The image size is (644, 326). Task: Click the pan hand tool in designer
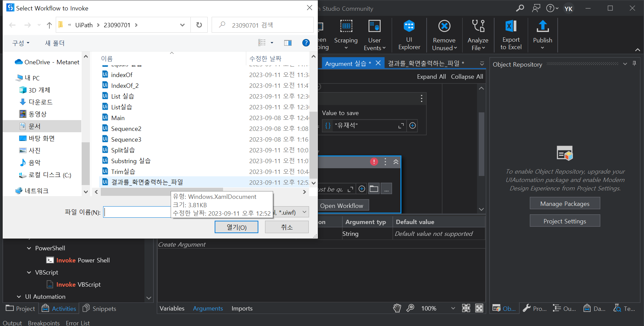(397, 308)
